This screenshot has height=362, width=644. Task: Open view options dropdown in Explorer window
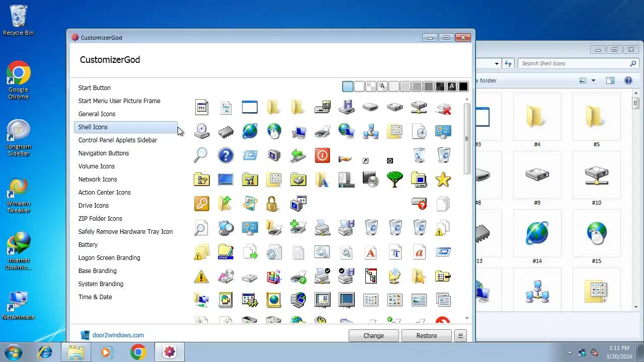tap(594, 80)
